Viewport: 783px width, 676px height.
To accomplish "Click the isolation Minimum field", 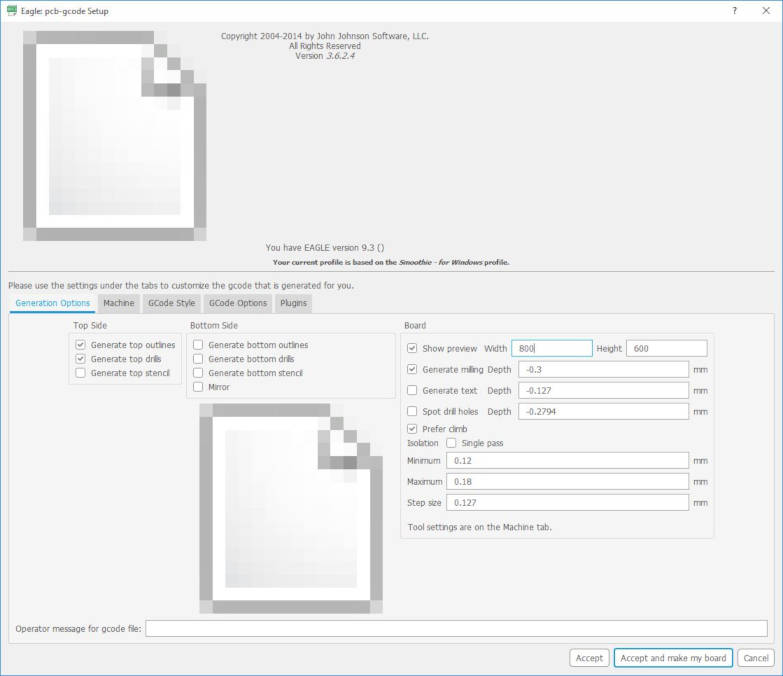I will point(567,460).
